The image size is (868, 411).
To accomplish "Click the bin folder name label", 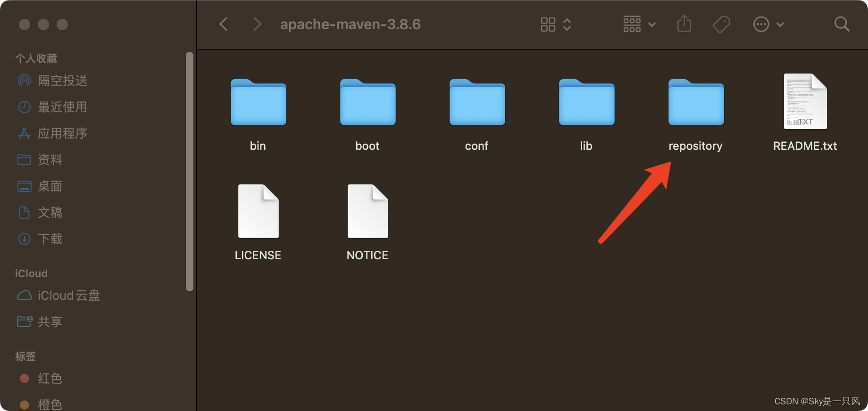I will 258,146.
